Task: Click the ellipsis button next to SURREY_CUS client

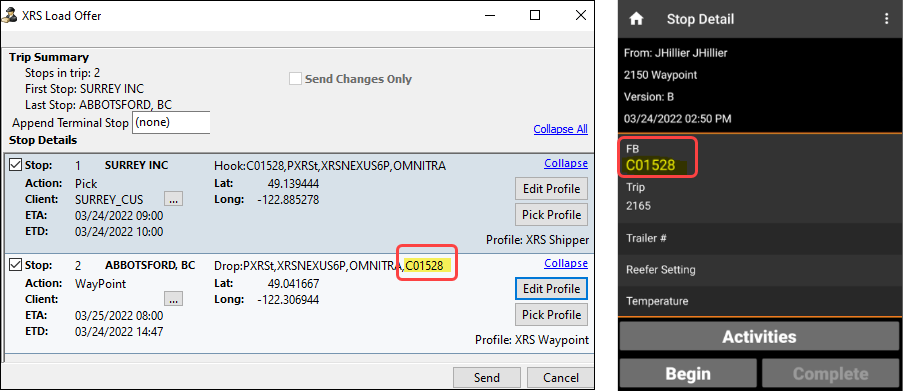Action: click(x=173, y=199)
